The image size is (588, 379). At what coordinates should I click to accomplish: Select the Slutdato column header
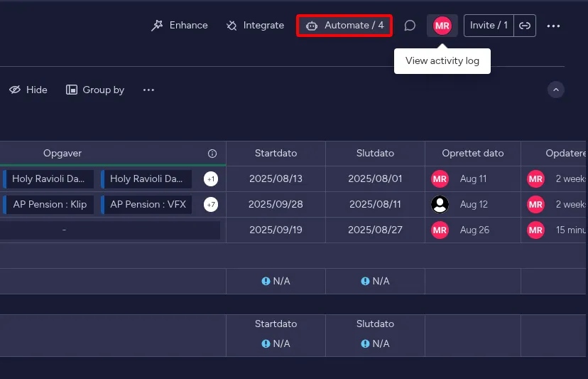[x=375, y=154]
